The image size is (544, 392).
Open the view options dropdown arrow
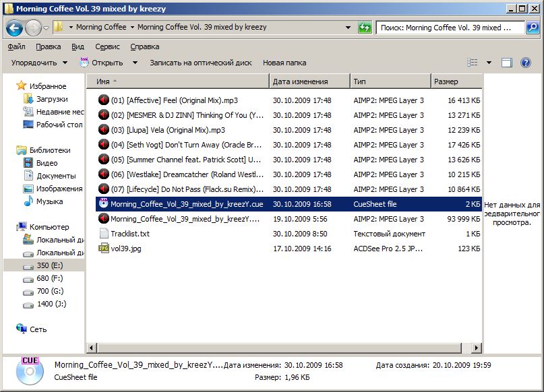point(489,63)
